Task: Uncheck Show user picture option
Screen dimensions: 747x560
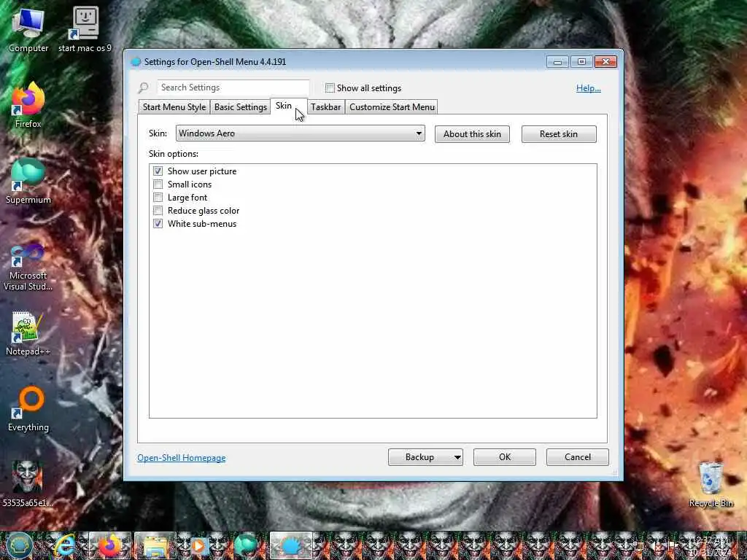Action: (x=158, y=171)
